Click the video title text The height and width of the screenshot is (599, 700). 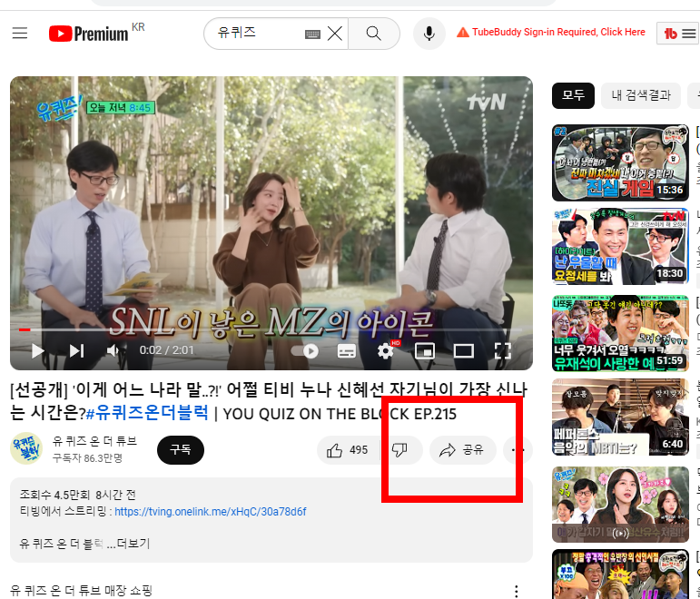(x=269, y=401)
